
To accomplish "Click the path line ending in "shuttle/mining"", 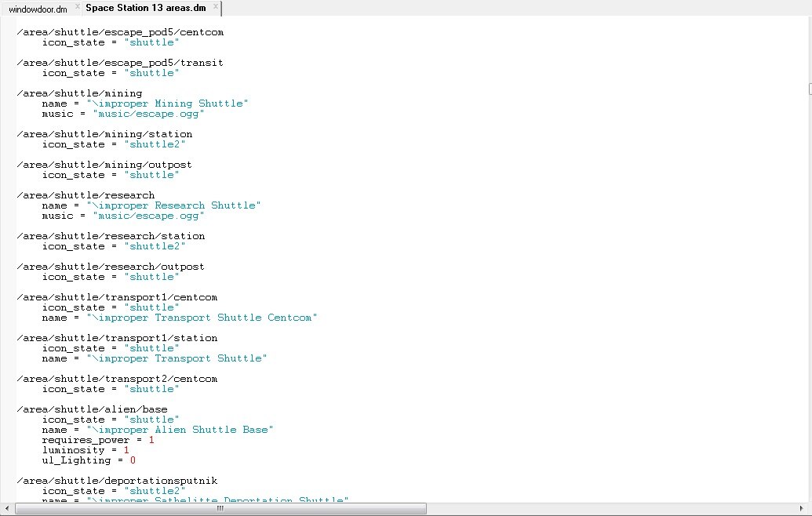I will pyautogui.click(x=79, y=93).
